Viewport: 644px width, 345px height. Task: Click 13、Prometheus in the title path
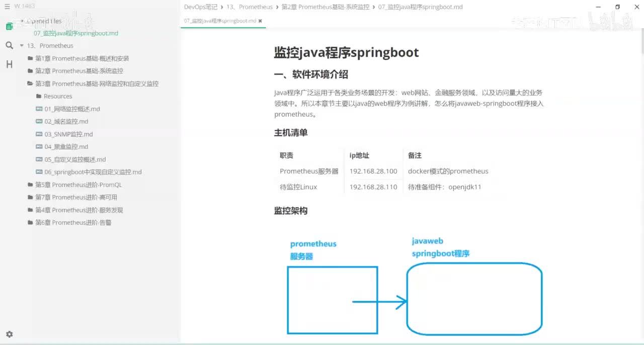(250, 7)
